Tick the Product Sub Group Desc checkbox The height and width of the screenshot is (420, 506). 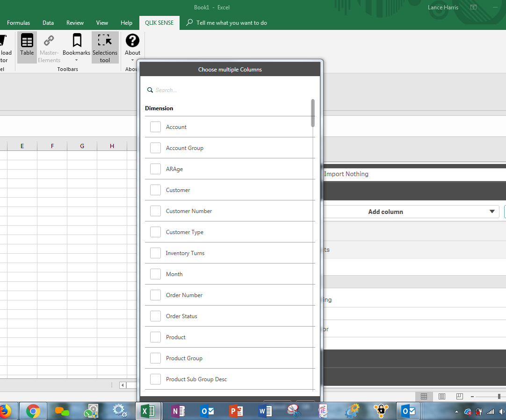pyautogui.click(x=156, y=379)
